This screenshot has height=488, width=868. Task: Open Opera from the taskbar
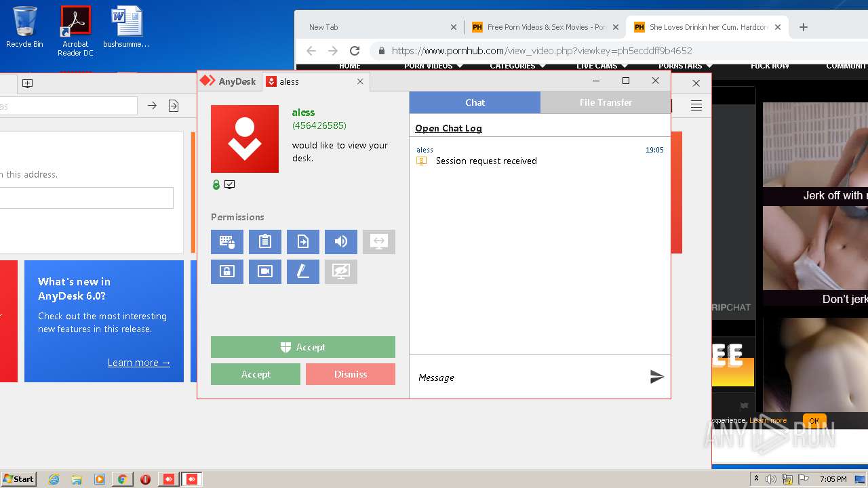(x=145, y=479)
